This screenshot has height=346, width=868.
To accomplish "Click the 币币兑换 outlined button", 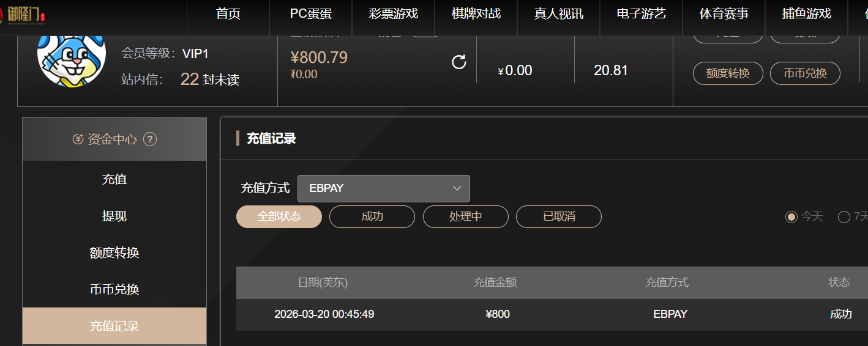I will point(805,73).
